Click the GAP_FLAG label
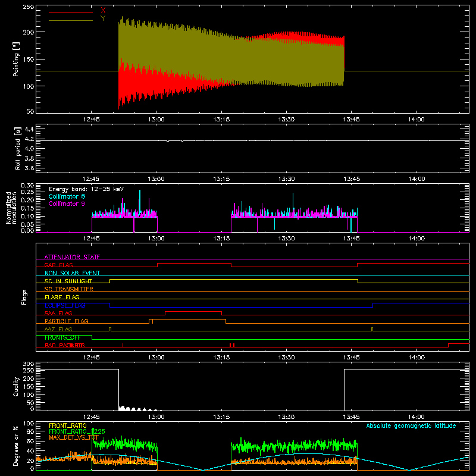 pos(58,265)
